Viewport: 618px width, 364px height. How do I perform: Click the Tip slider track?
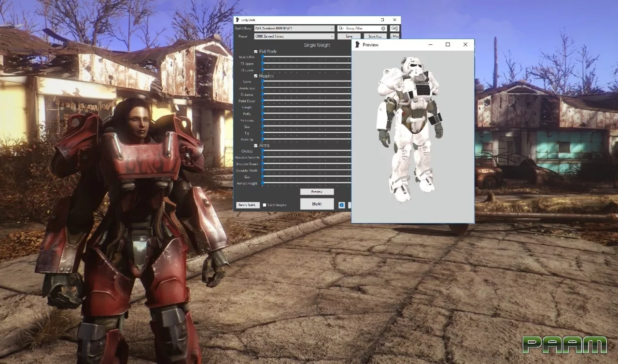[307, 133]
